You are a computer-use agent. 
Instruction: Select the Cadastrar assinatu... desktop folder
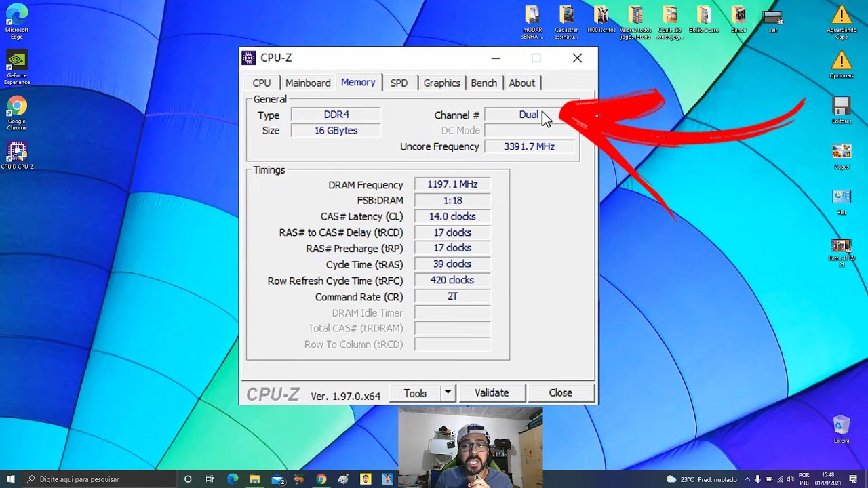566,22
